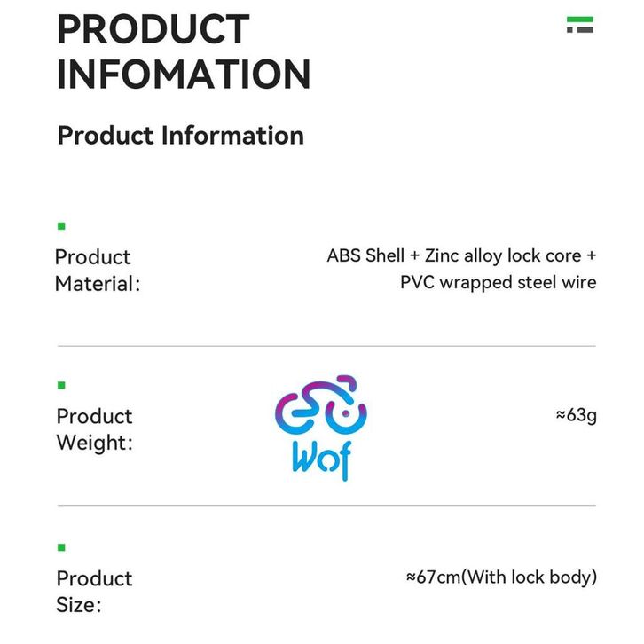Click the "(With lock body)" note

click(x=530, y=577)
